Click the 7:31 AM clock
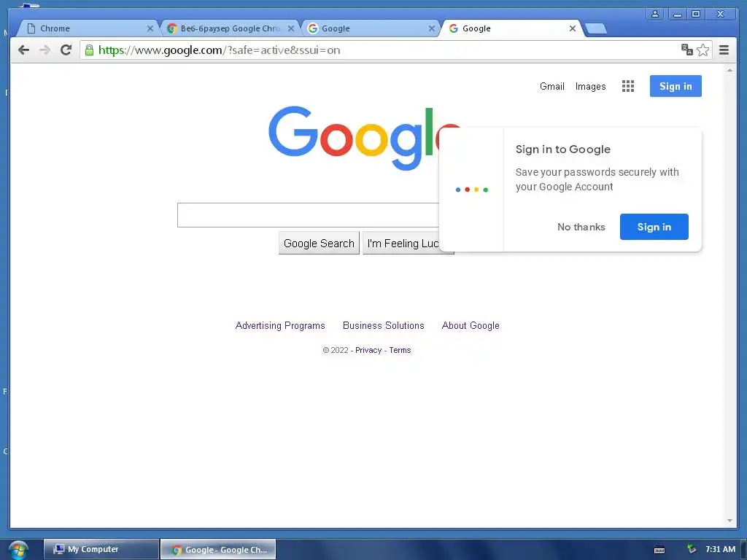Screen dimensions: 747x560 [720, 549]
